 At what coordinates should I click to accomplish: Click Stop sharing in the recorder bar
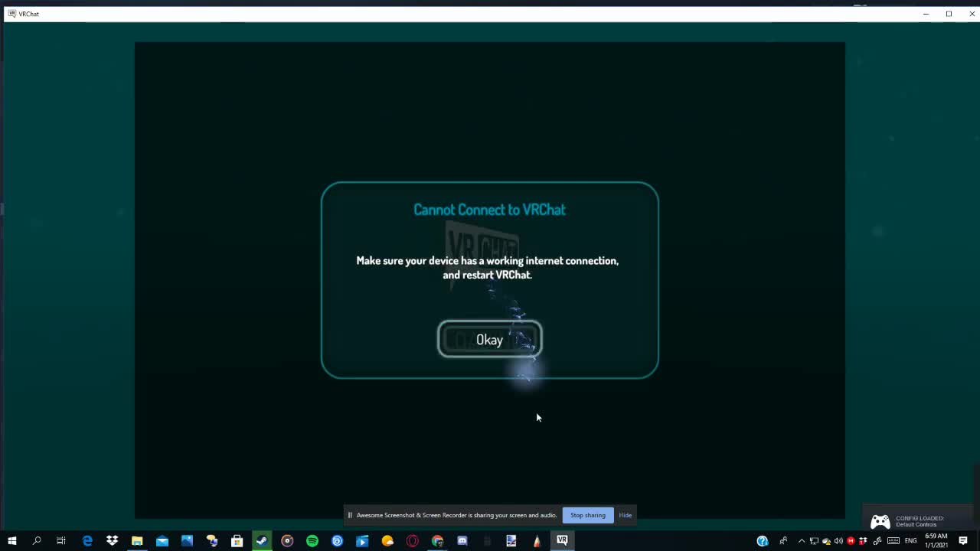point(588,515)
